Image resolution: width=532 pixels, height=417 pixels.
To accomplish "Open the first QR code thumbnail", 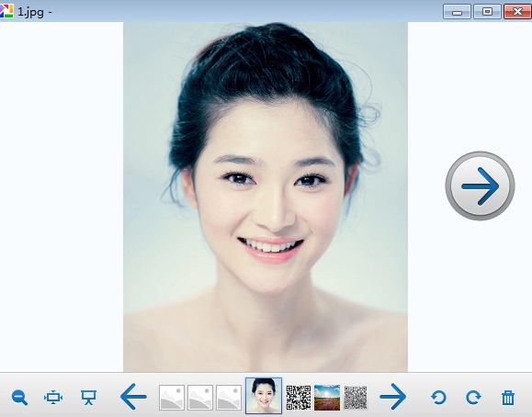I will coord(299,398).
